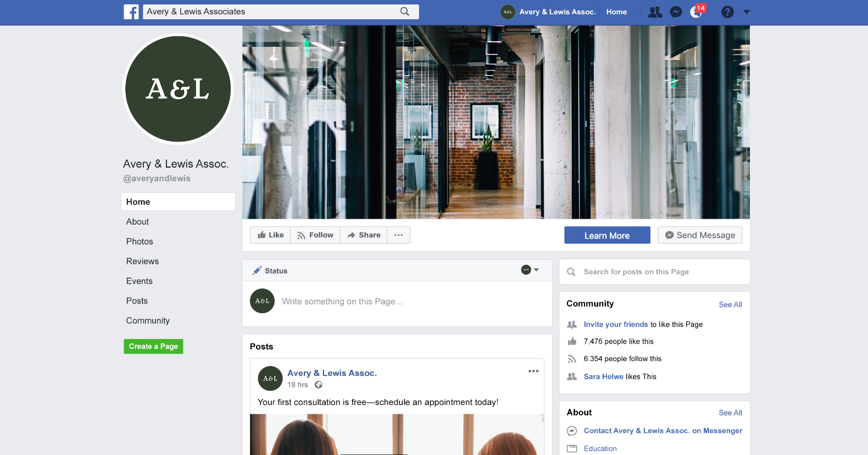Click the blue Learn More button

(607, 235)
